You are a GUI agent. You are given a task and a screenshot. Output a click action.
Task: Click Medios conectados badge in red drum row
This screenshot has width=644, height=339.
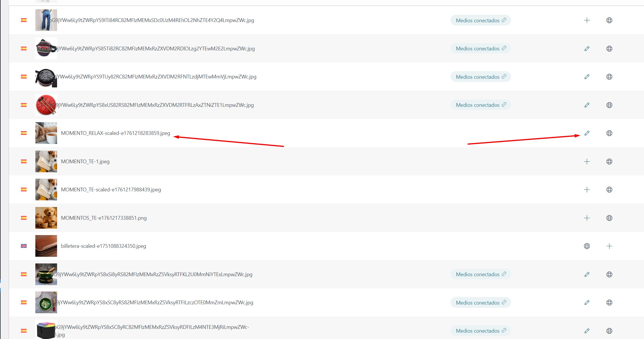(480, 105)
